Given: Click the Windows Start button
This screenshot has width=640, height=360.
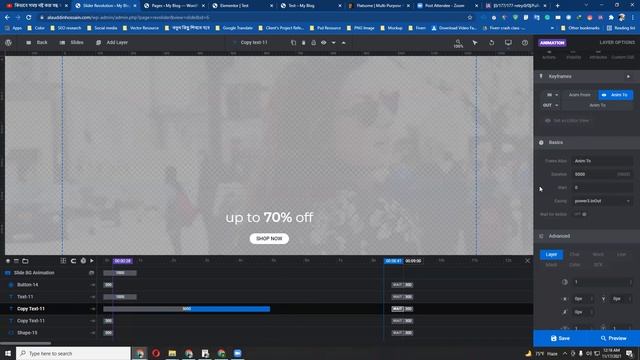Looking at the screenshot, I should pos(8,353).
